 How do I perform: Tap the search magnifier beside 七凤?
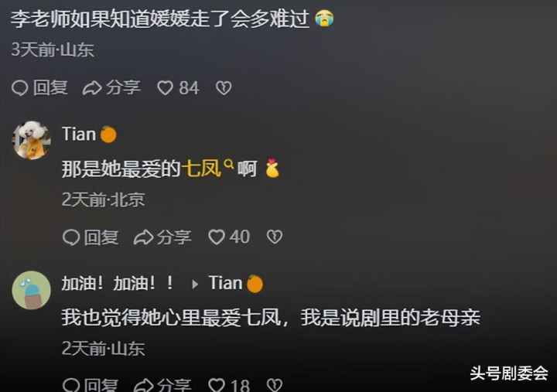pyautogui.click(x=229, y=164)
